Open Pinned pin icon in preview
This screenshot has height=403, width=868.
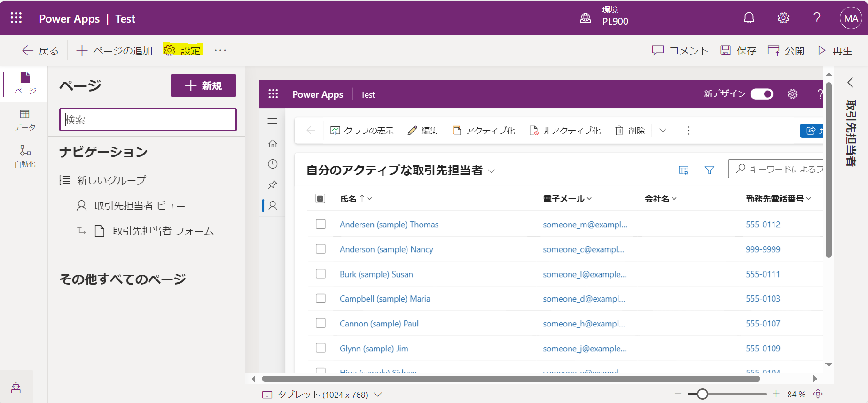click(x=273, y=185)
